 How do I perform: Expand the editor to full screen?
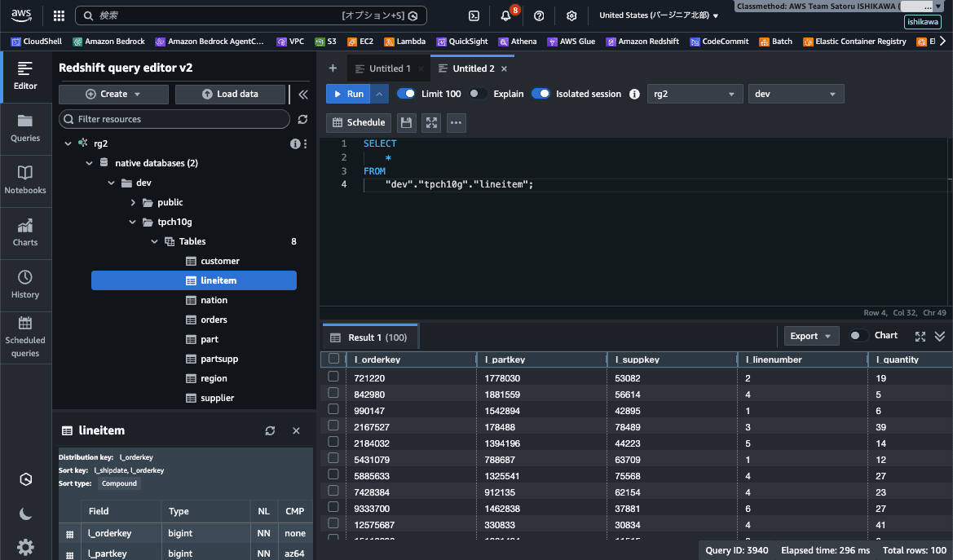click(x=431, y=123)
